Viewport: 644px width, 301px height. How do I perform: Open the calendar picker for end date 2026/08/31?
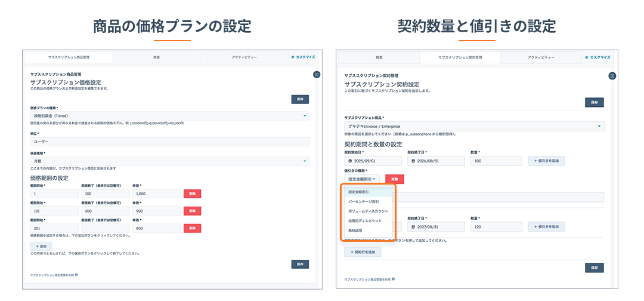pos(413,161)
